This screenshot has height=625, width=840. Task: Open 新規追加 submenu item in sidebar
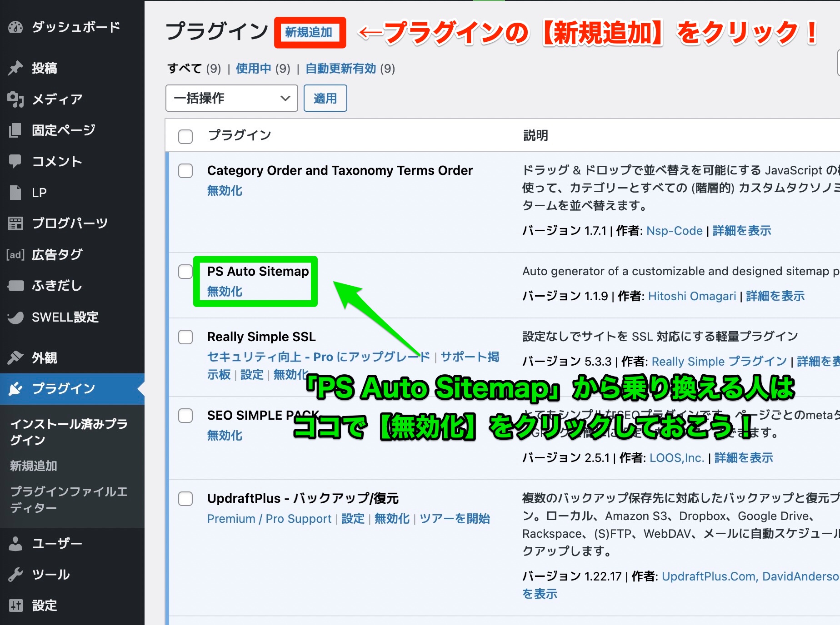[34, 466]
